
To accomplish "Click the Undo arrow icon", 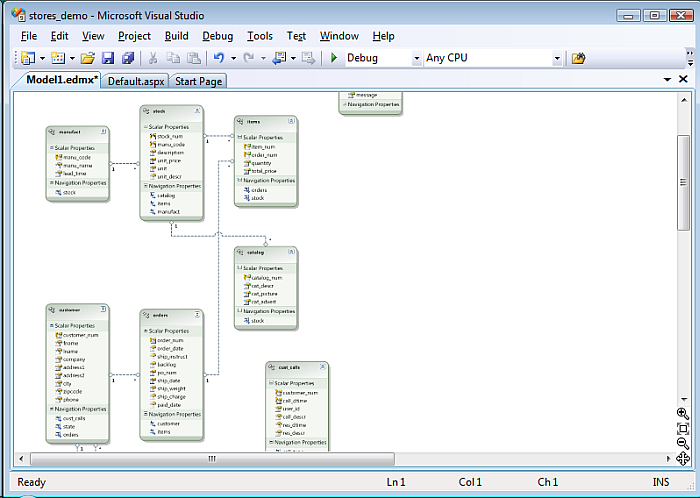I will click(x=219, y=58).
